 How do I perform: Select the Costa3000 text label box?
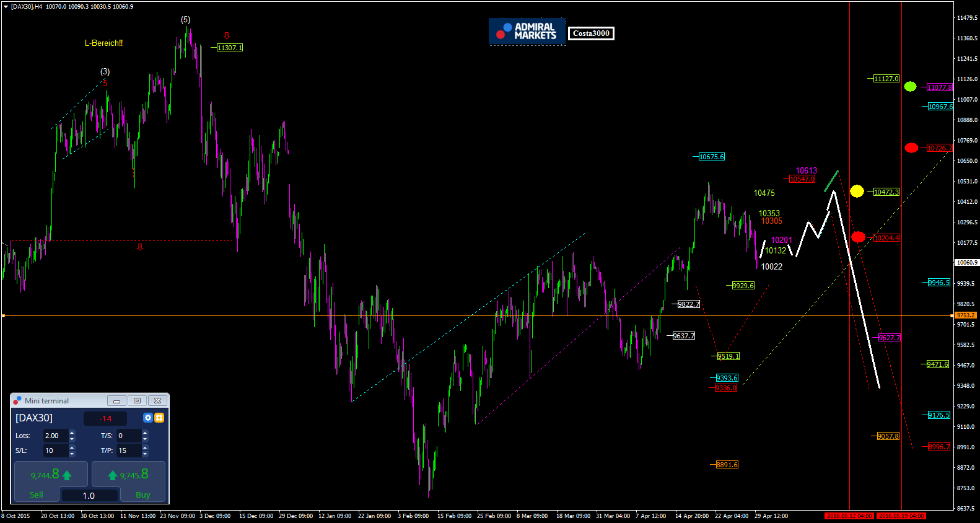click(591, 33)
